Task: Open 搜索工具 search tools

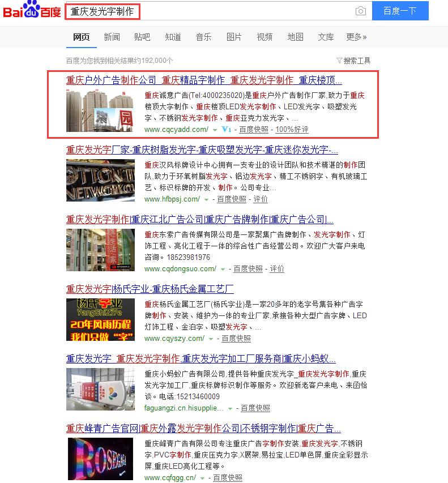Action: (357, 61)
